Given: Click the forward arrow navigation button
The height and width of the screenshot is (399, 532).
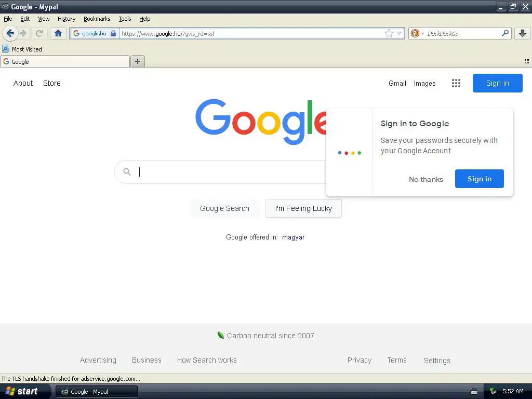Looking at the screenshot, I should point(23,33).
